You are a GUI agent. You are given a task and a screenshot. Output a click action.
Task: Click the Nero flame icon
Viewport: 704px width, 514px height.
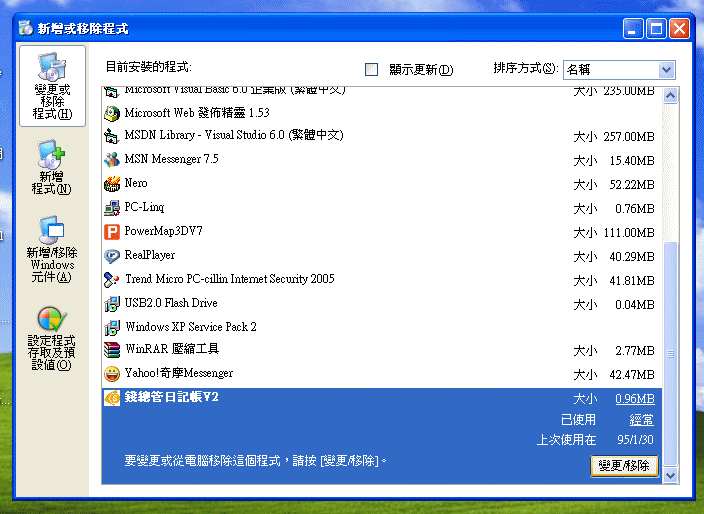[112, 184]
